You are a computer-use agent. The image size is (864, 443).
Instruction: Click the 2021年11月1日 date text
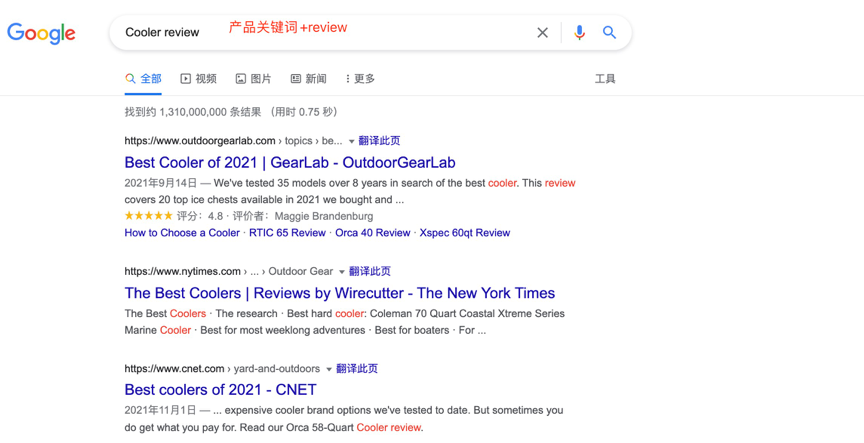(160, 410)
